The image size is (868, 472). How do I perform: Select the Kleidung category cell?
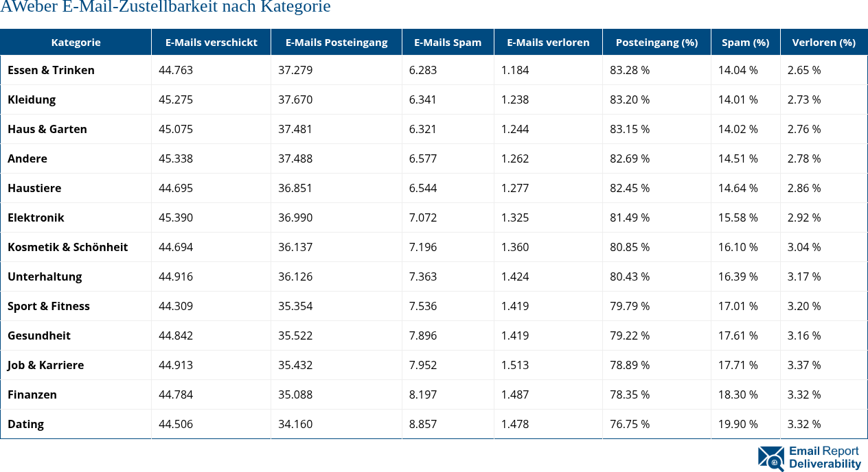(x=32, y=99)
